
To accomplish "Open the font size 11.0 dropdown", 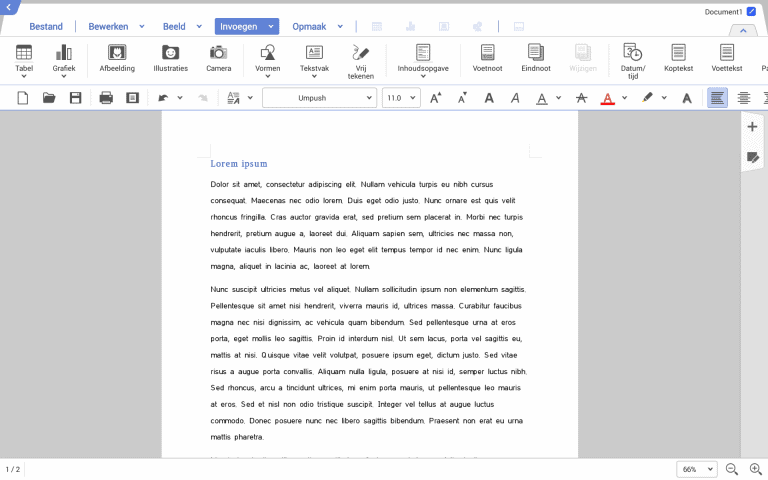I will pyautogui.click(x=401, y=98).
